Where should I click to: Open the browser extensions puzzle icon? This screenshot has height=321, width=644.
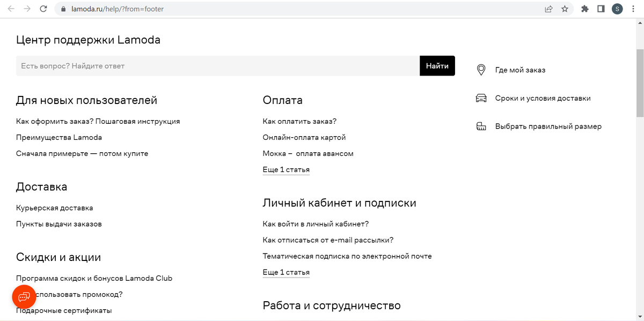click(585, 9)
